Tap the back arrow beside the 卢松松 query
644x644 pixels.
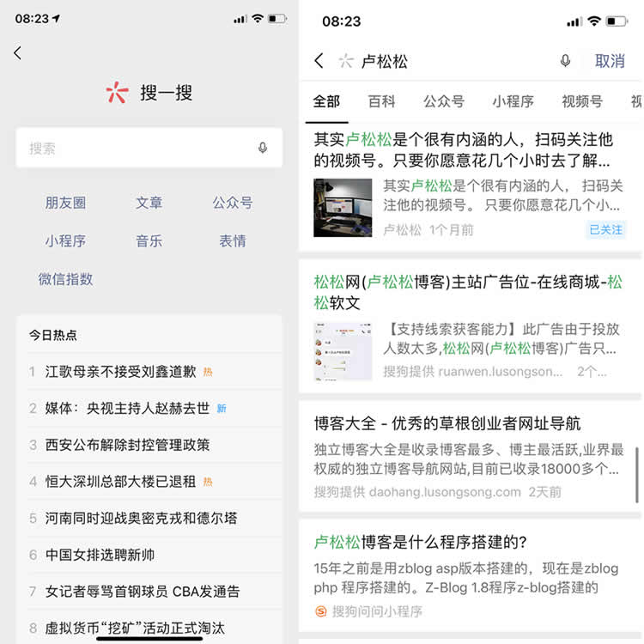pyautogui.click(x=319, y=61)
